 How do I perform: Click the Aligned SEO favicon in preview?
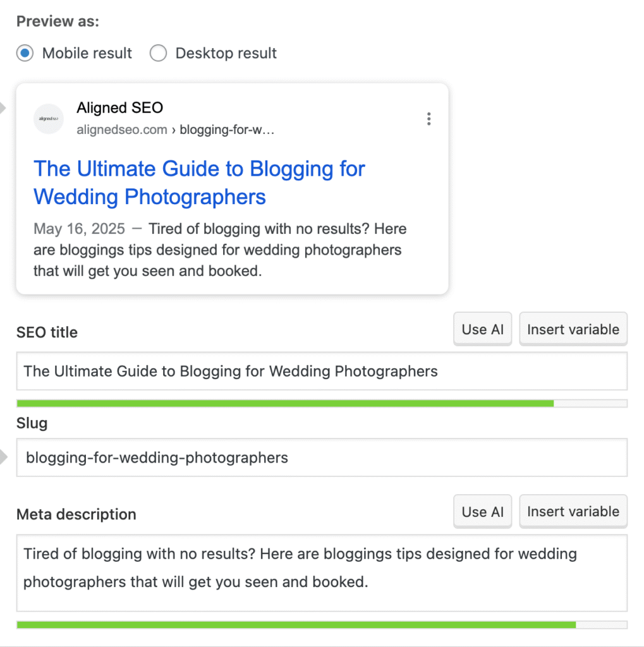point(49,119)
